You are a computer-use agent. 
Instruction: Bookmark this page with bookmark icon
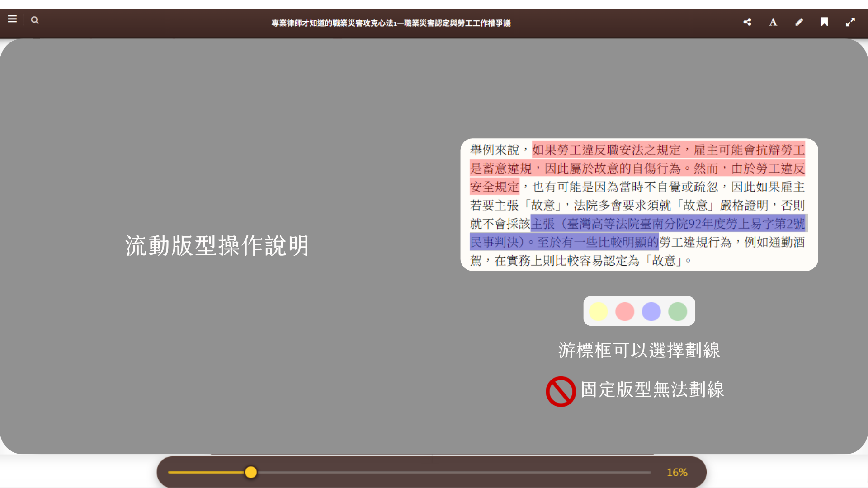pos(825,22)
